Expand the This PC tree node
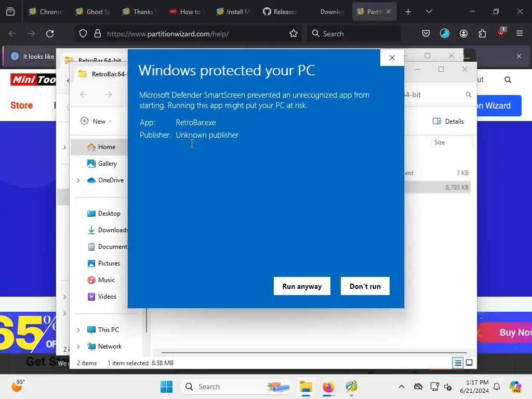Image resolution: width=532 pixels, height=399 pixels. click(x=78, y=330)
